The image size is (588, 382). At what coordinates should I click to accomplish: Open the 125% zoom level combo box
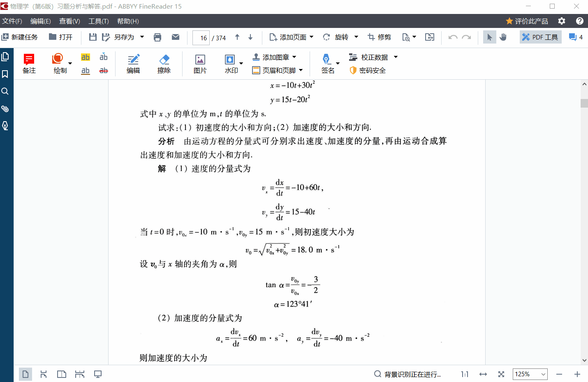tap(530, 374)
